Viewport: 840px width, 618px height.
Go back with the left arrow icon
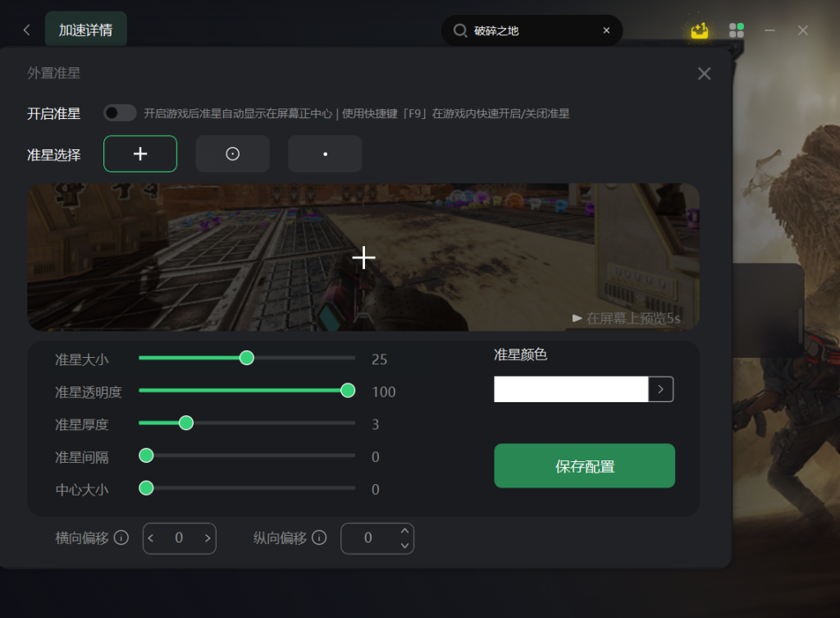(x=27, y=30)
